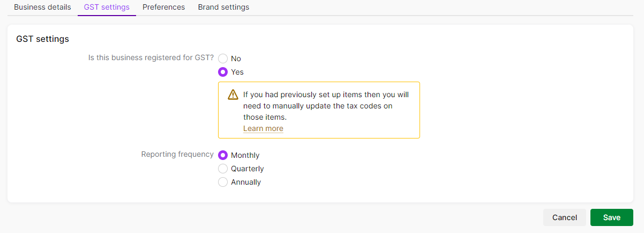Choose the Yes radio button for GST registration

point(223,72)
